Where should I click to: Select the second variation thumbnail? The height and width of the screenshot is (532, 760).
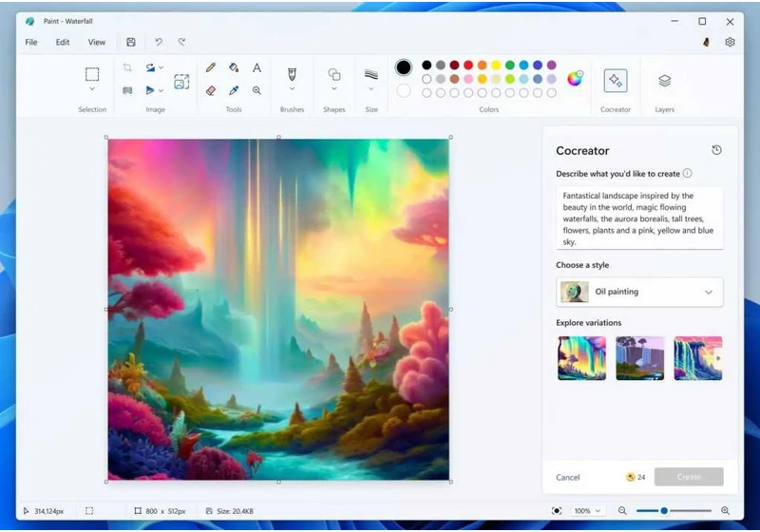click(x=639, y=358)
